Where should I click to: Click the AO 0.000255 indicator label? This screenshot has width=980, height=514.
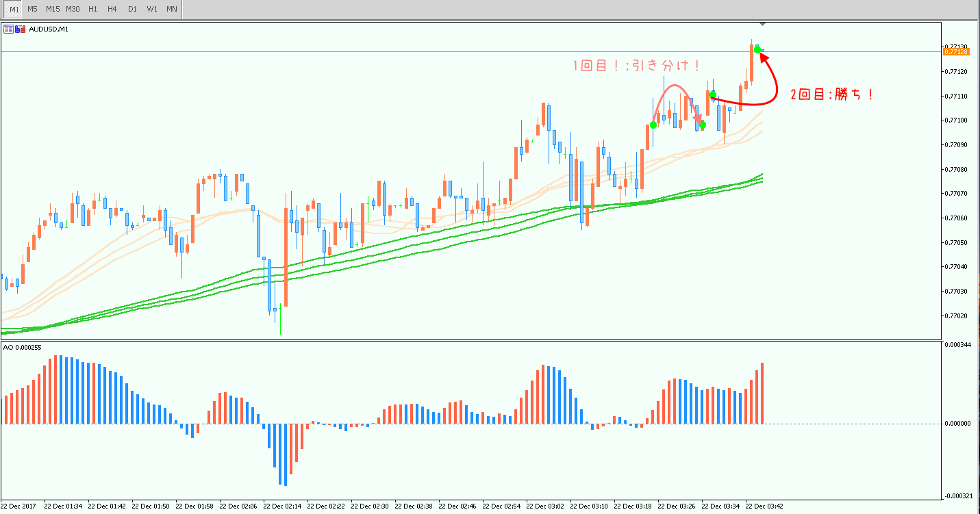pyautogui.click(x=23, y=348)
